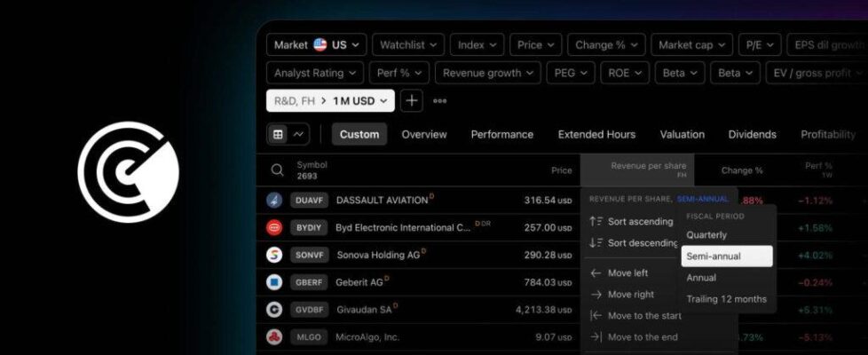
Task: Open the Market cap filter
Action: (x=691, y=45)
